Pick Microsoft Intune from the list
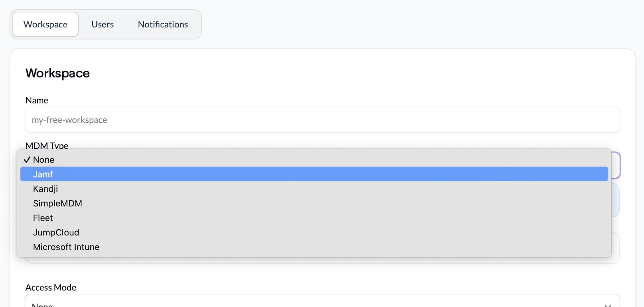This screenshot has height=307, width=644. [66, 247]
